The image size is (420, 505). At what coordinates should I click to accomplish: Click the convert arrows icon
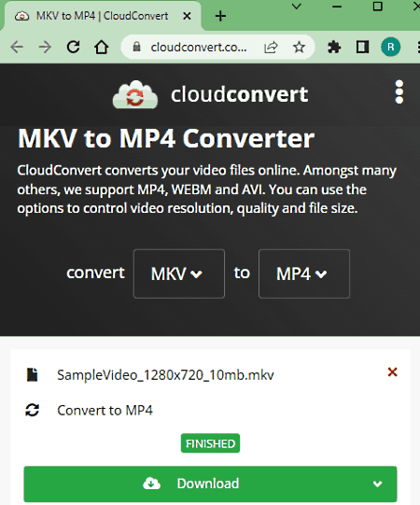pos(33,410)
